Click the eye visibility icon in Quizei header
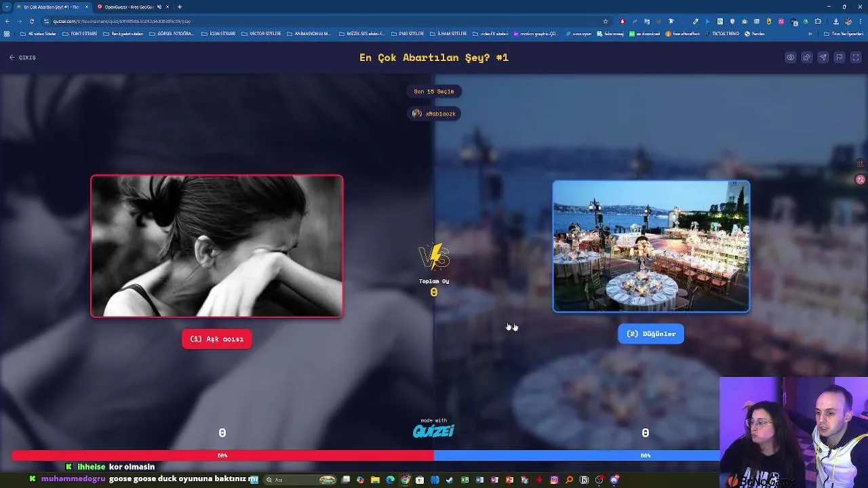The height and width of the screenshot is (488, 868). (x=791, y=58)
